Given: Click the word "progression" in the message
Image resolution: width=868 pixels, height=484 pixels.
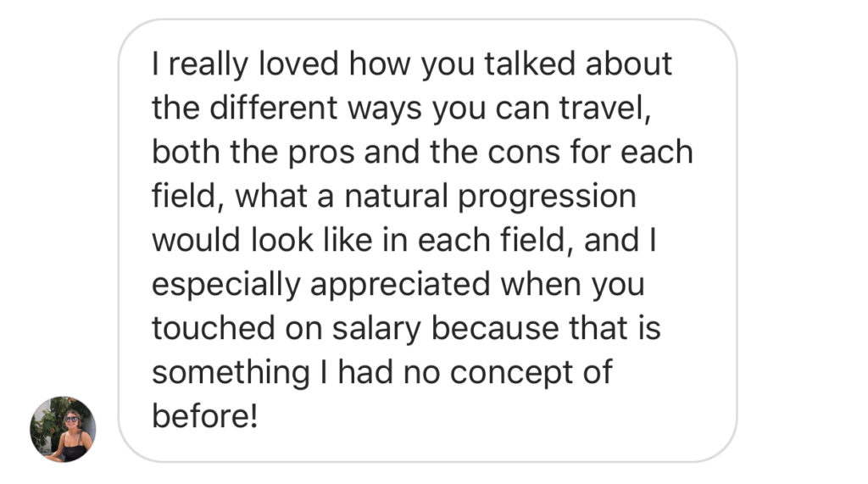Looking at the screenshot, I should (547, 197).
